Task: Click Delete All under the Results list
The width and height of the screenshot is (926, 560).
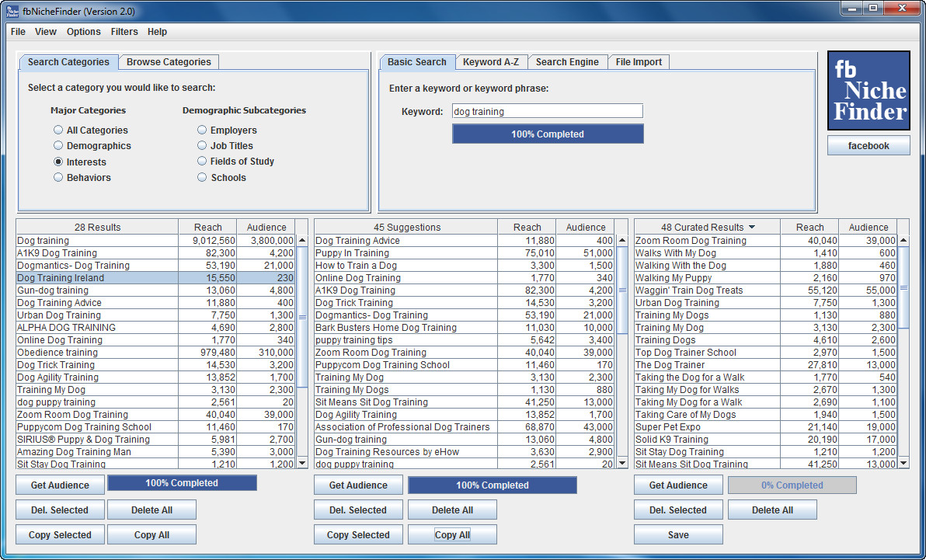Action: pos(151,510)
